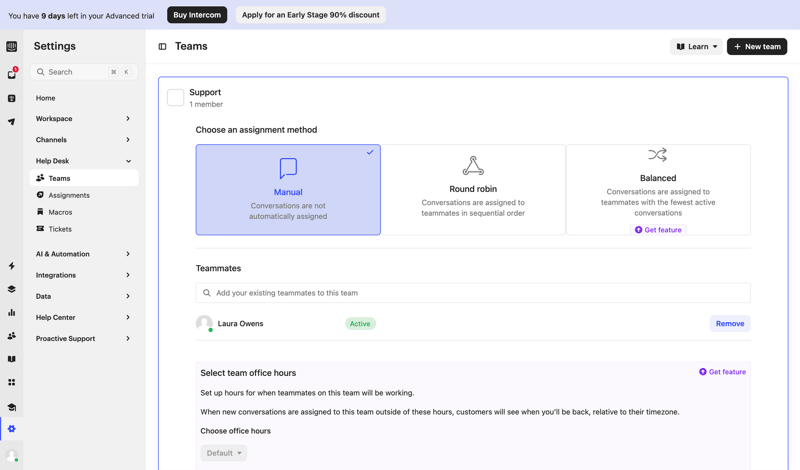Open the Inbox icon with notification badge
800x470 pixels.
pos(12,74)
